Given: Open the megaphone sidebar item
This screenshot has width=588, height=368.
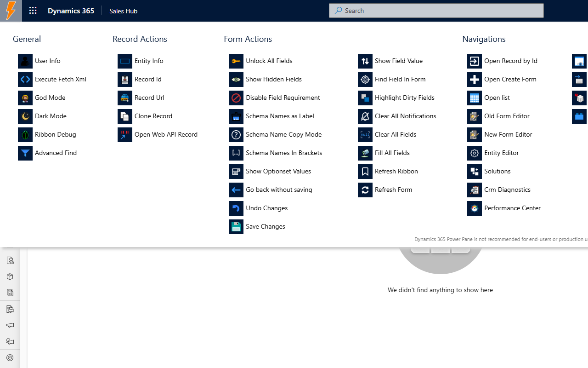Looking at the screenshot, I should click(10, 325).
